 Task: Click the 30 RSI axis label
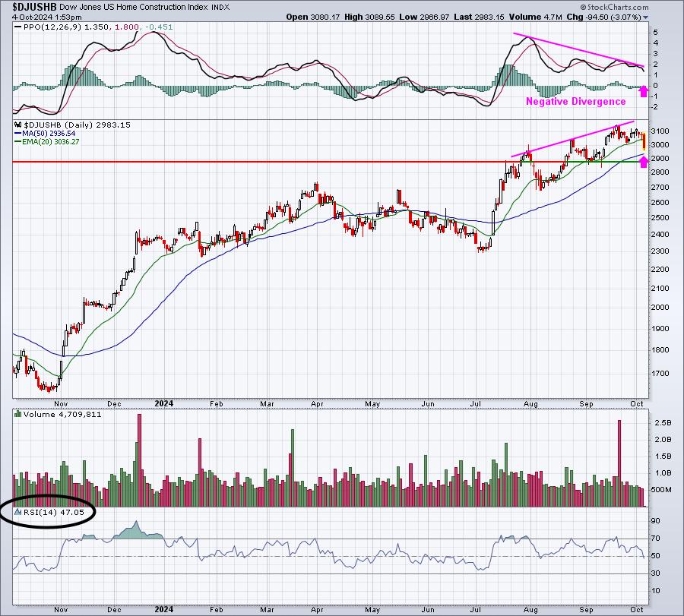[x=656, y=573]
